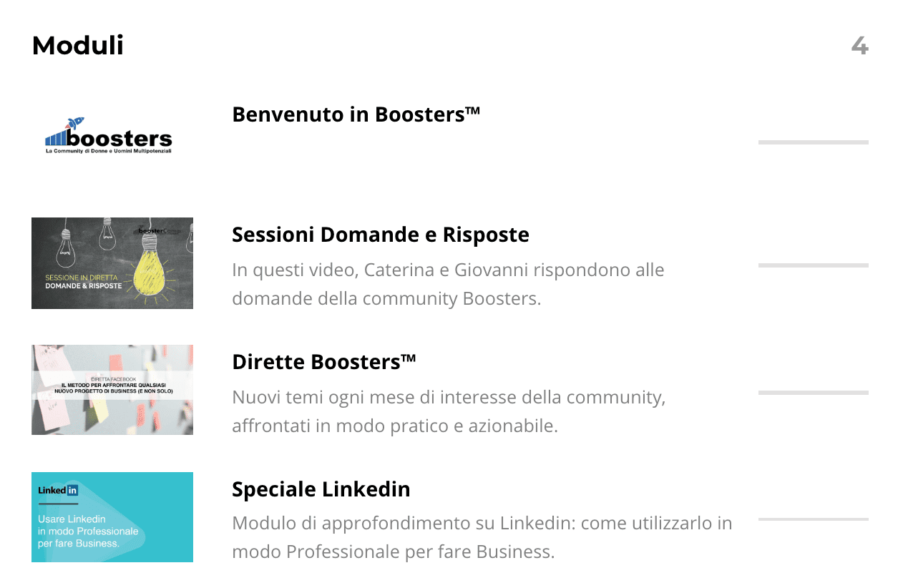
Task: Click the Boosters logo thumbnail
Action: [108, 136]
